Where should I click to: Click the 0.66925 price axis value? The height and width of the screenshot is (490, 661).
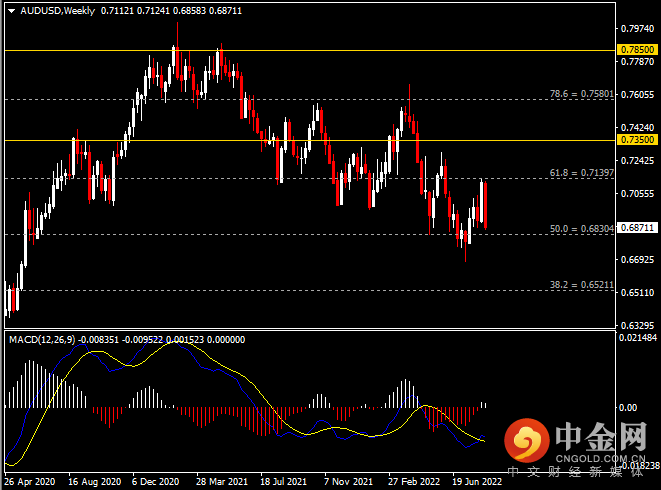637,260
